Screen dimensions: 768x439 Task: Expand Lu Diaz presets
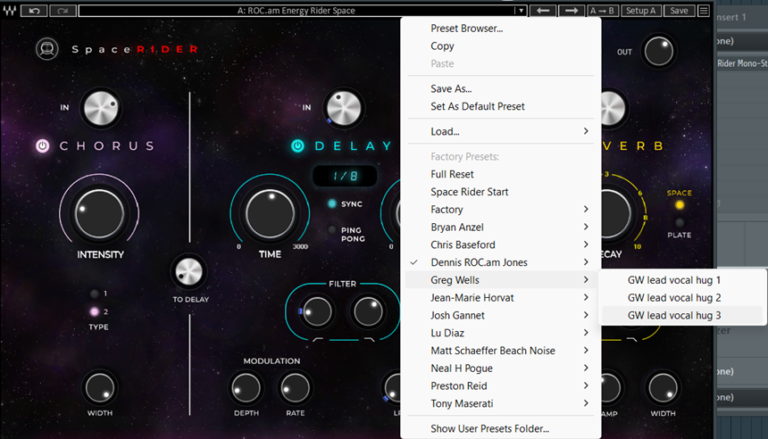(501, 333)
